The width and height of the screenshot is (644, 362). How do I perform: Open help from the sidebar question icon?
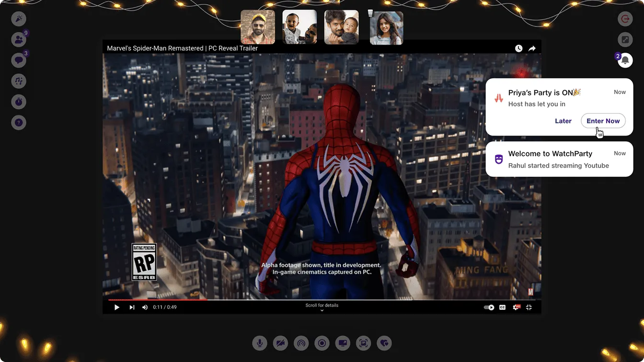pyautogui.click(x=19, y=122)
